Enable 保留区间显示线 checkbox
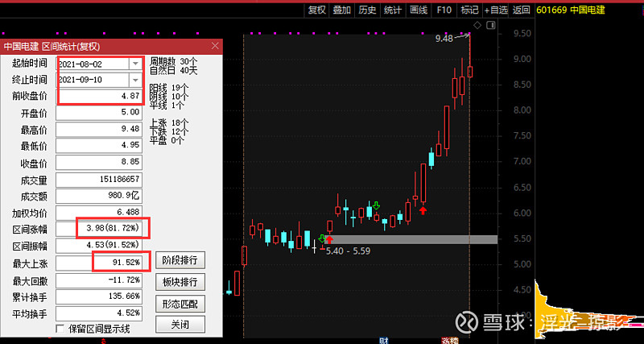644x344 pixels. pos(60,329)
